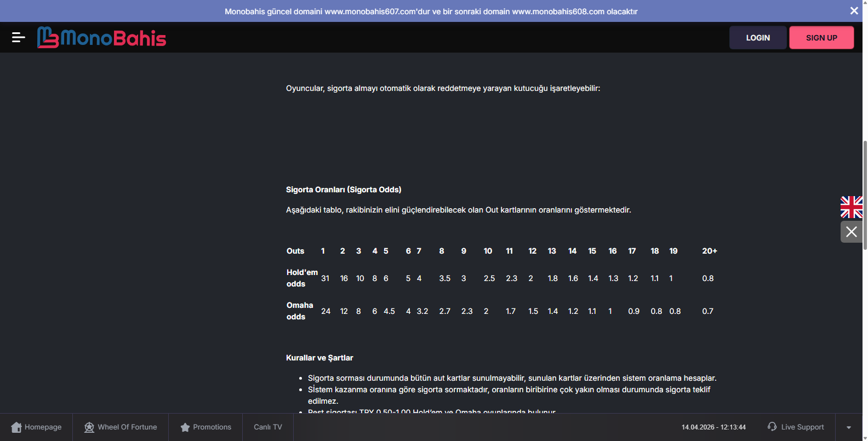Dismiss the domain announcement banner
Viewport: 868px width, 441px height.
(854, 11)
